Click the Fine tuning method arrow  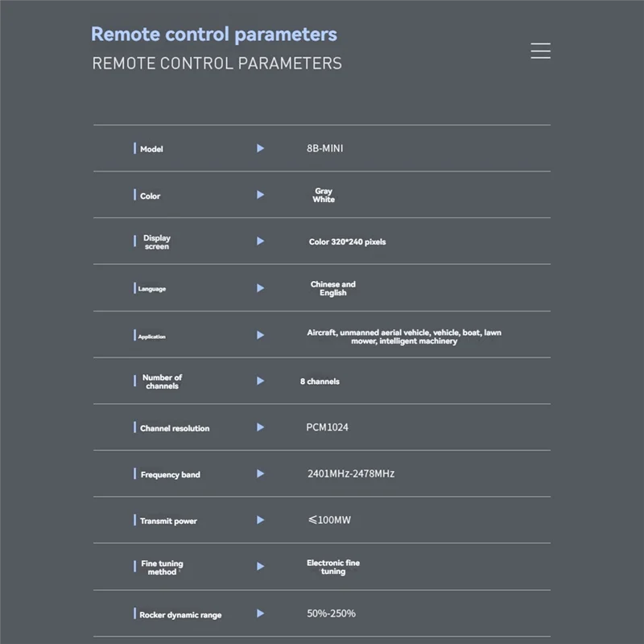[260, 567]
